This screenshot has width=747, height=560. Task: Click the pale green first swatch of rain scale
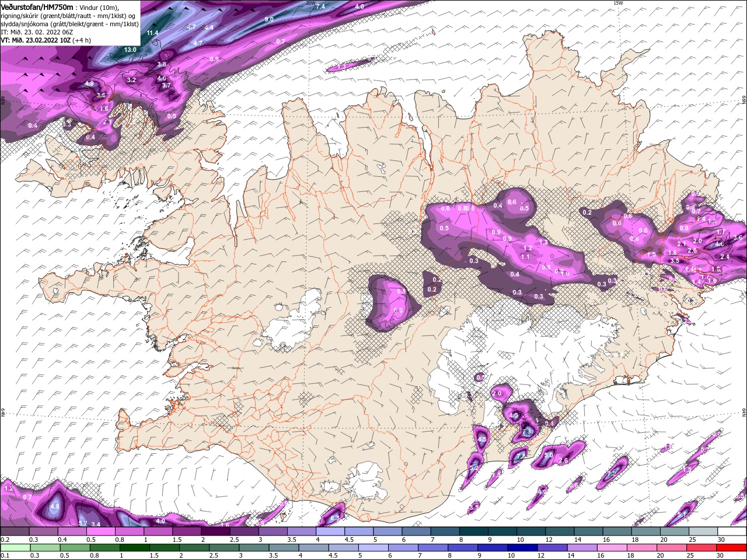click(15, 548)
